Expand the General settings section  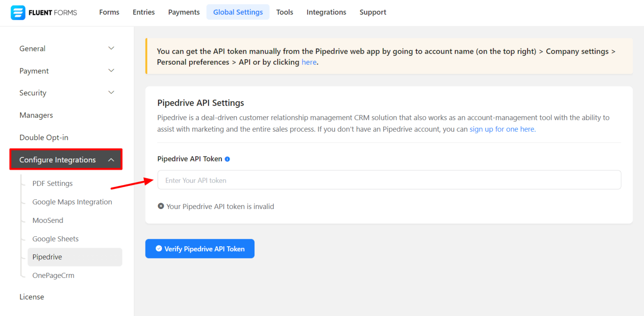(x=66, y=48)
